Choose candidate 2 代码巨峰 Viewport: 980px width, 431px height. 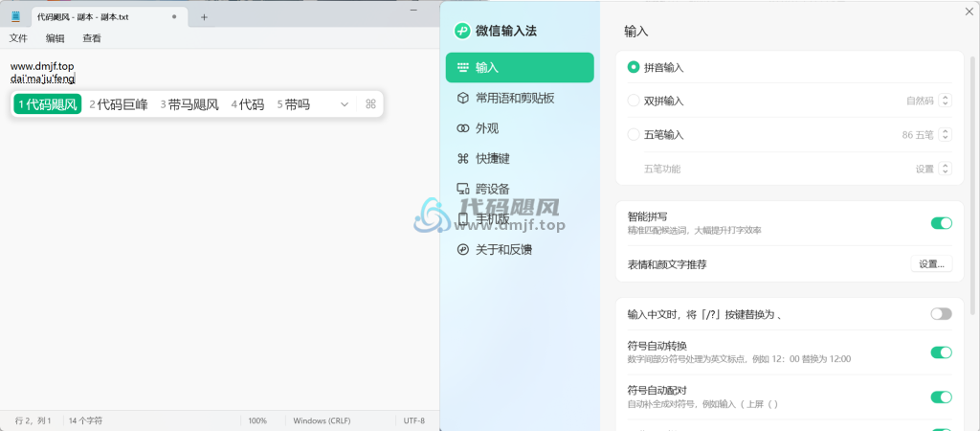click(x=118, y=104)
